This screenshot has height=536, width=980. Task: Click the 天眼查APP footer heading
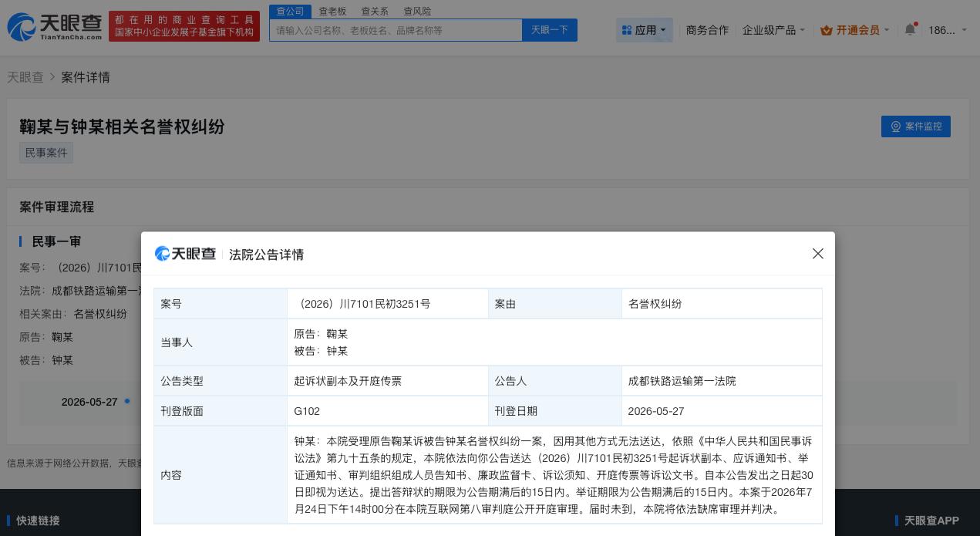pos(931,521)
